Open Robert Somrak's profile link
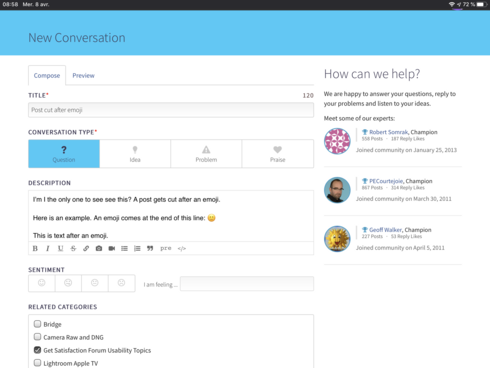 coord(388,132)
